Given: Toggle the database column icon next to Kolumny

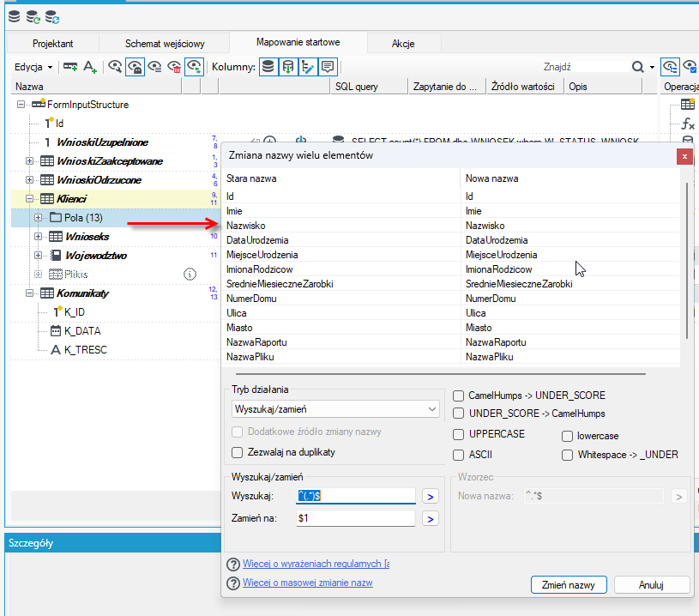Looking at the screenshot, I should coord(268,67).
